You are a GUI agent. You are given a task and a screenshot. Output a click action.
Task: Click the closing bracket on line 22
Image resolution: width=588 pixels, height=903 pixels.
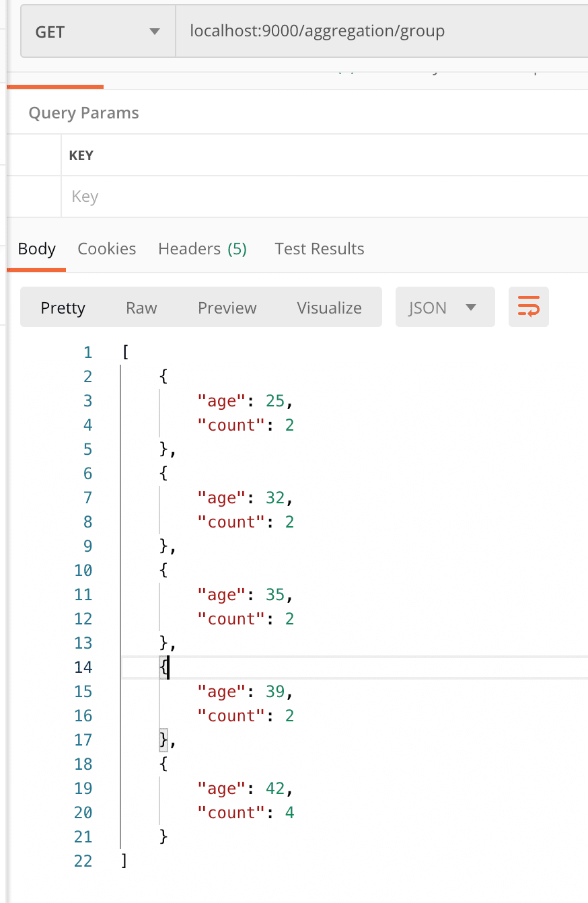[124, 861]
